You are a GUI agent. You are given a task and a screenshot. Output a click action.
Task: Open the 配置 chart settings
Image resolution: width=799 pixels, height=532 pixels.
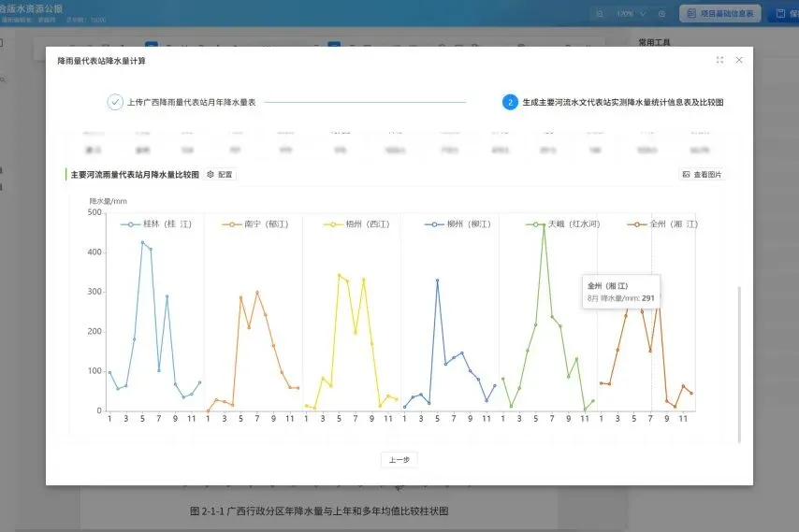point(220,175)
